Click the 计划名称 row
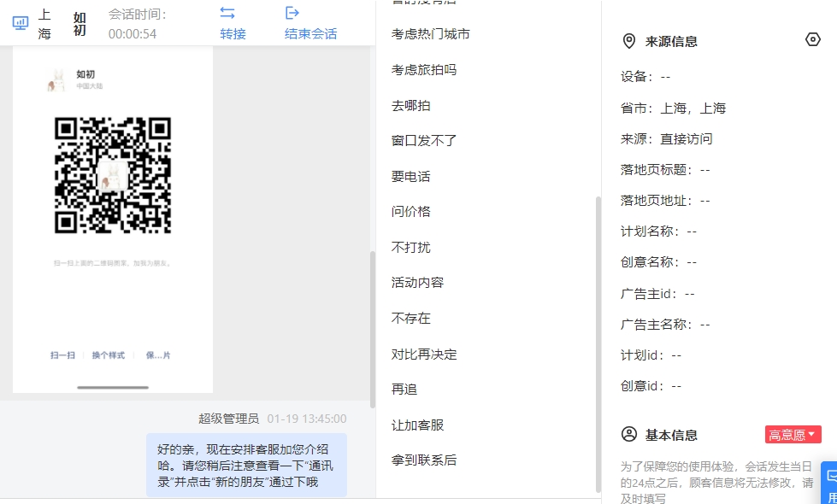 click(x=658, y=231)
